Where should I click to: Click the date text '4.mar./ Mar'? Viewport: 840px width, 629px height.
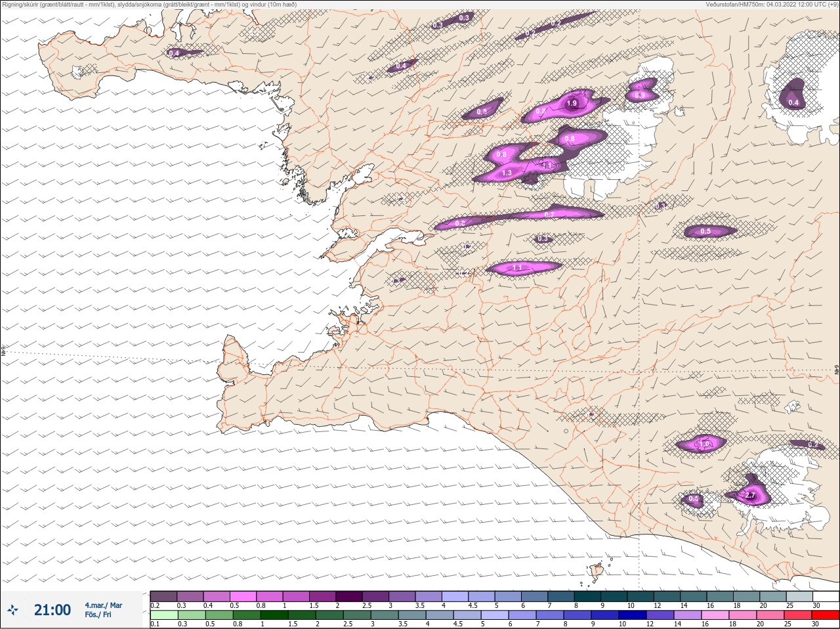(x=103, y=605)
